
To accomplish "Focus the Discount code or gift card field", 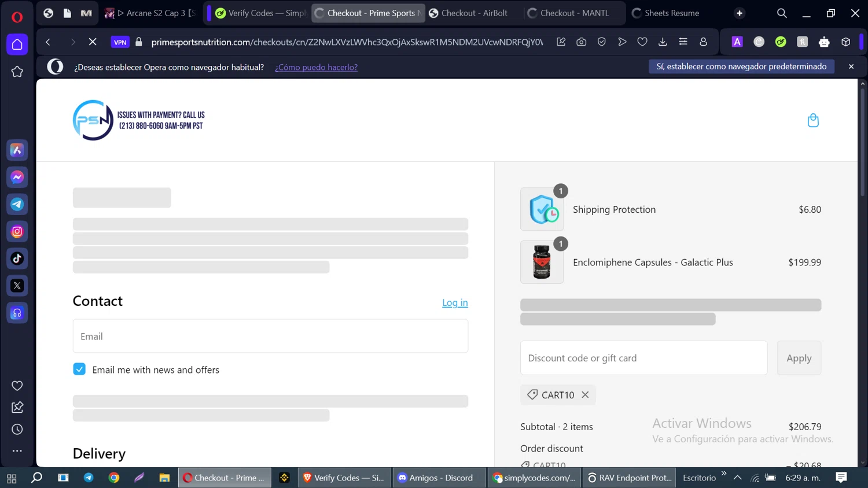I will (x=643, y=358).
